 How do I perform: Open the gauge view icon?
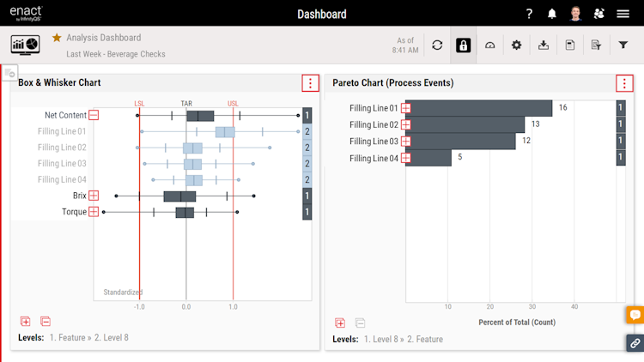tap(490, 45)
